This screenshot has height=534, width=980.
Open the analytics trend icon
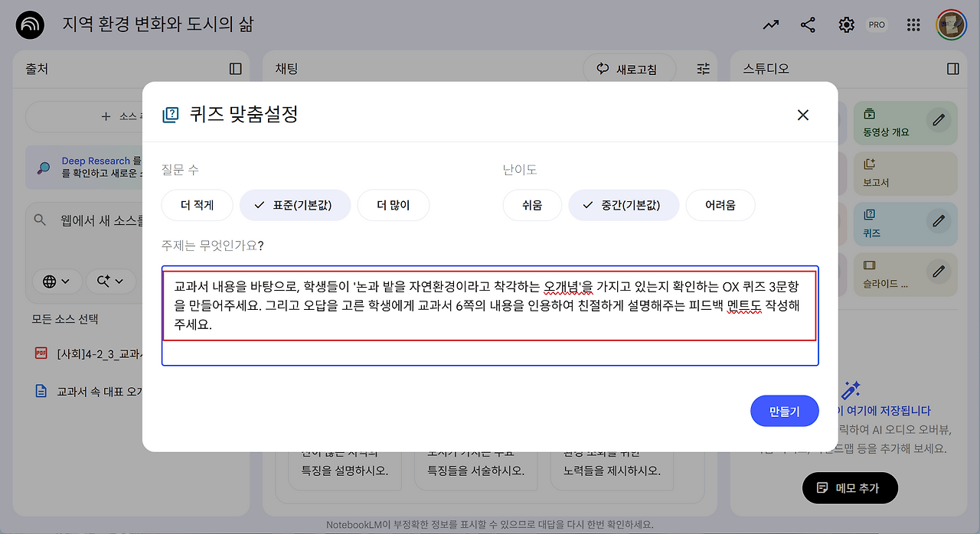[771, 25]
